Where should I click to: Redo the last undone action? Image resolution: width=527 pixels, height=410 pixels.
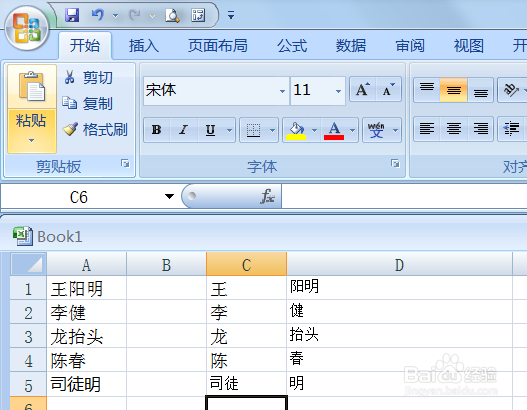click(135, 15)
